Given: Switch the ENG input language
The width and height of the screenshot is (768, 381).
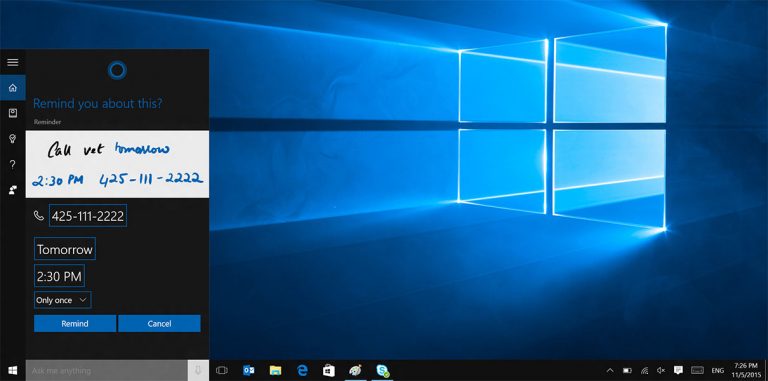Looking at the screenshot, I should point(717,371).
